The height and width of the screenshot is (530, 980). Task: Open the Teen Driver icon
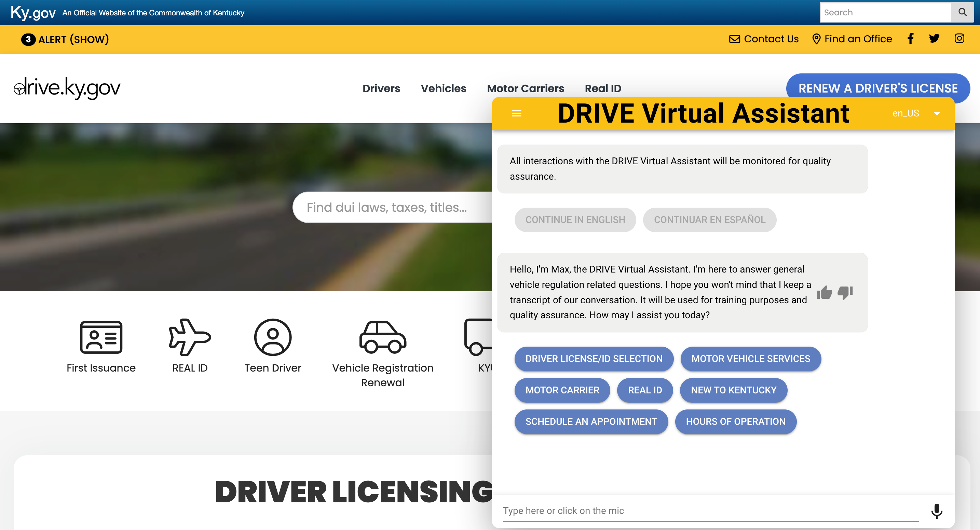point(272,337)
